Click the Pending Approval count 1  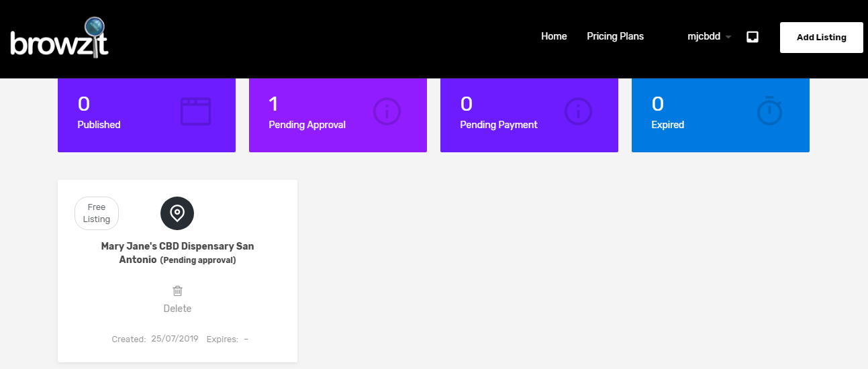(273, 104)
